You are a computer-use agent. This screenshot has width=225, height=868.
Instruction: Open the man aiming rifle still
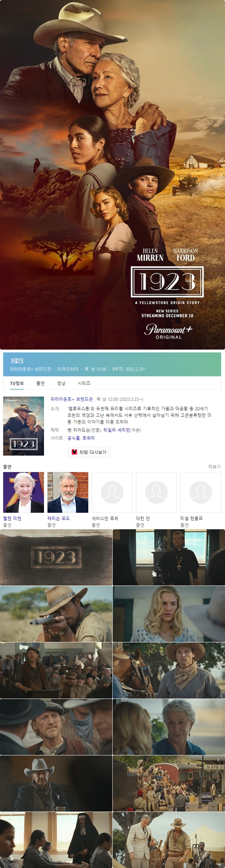(x=56, y=614)
